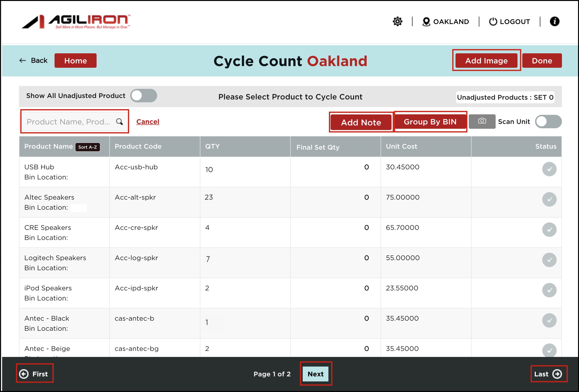Open the info icon in header

[x=554, y=21]
